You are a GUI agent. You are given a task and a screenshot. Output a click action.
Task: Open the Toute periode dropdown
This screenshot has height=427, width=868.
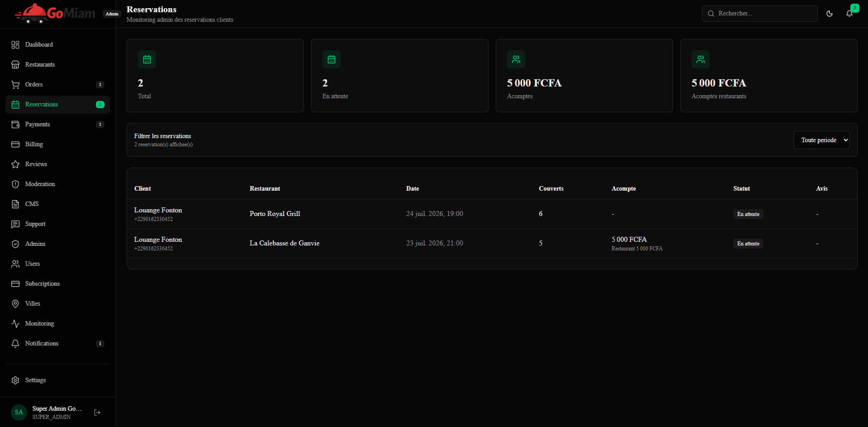pos(822,140)
